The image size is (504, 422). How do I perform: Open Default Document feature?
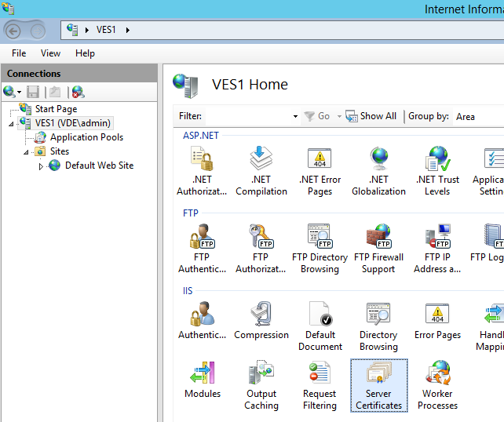point(320,326)
